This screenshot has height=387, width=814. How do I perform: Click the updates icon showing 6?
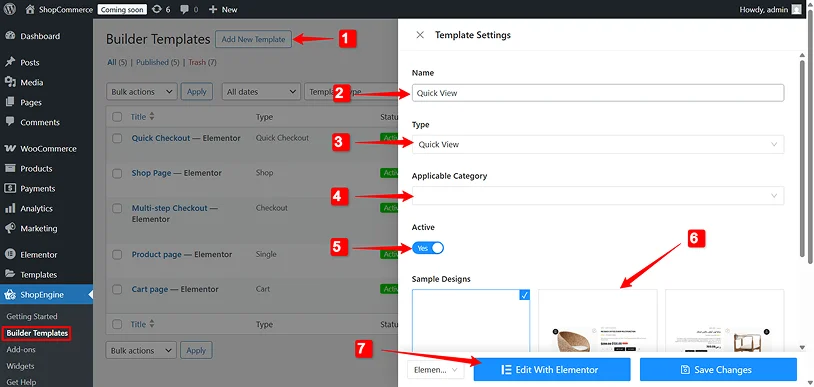157,9
